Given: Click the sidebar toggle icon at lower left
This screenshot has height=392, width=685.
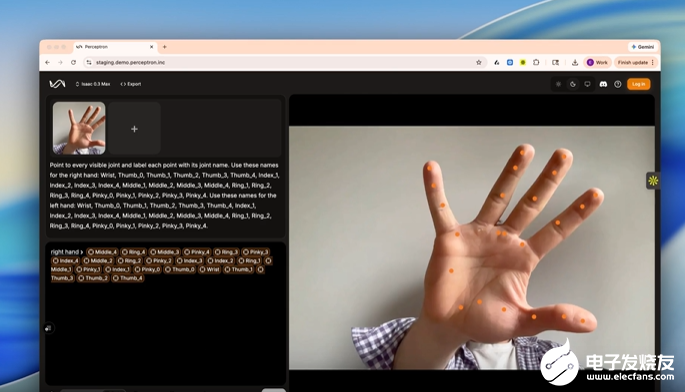Looking at the screenshot, I should click(48, 328).
